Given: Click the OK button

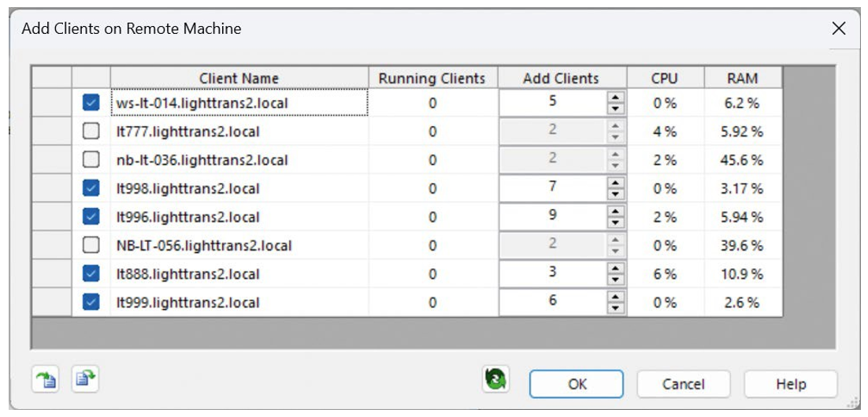Looking at the screenshot, I should point(577,384).
